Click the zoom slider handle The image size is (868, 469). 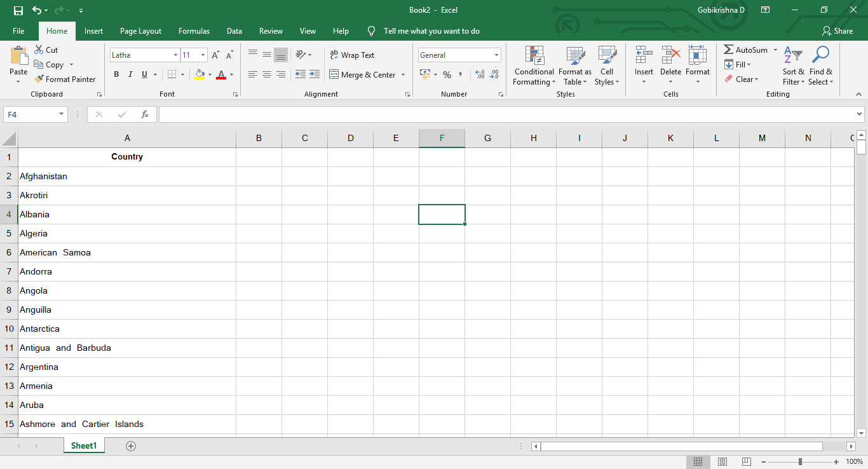800,462
